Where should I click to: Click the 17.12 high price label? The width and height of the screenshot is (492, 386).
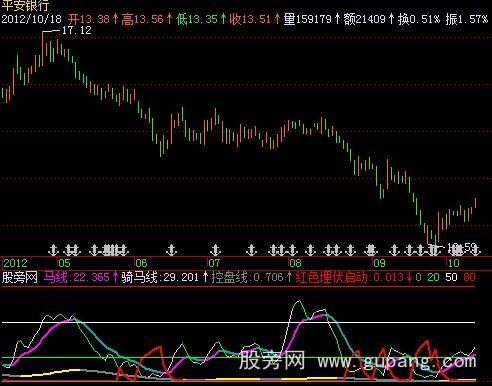(77, 30)
